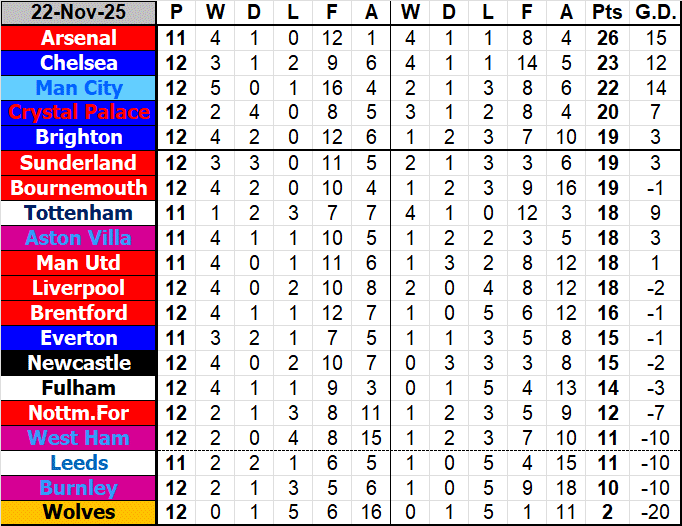Click the Nottm.For team cell
This screenshot has width=682, height=526.
(x=79, y=413)
